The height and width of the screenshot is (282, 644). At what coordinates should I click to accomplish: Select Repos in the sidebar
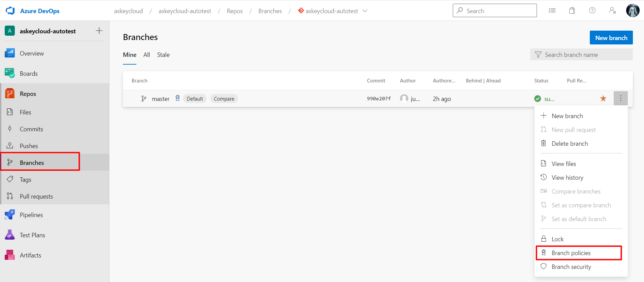[x=55, y=94]
